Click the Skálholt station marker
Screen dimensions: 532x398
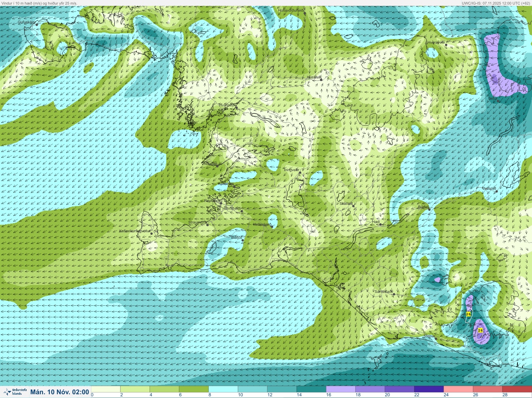[x=353, y=205]
